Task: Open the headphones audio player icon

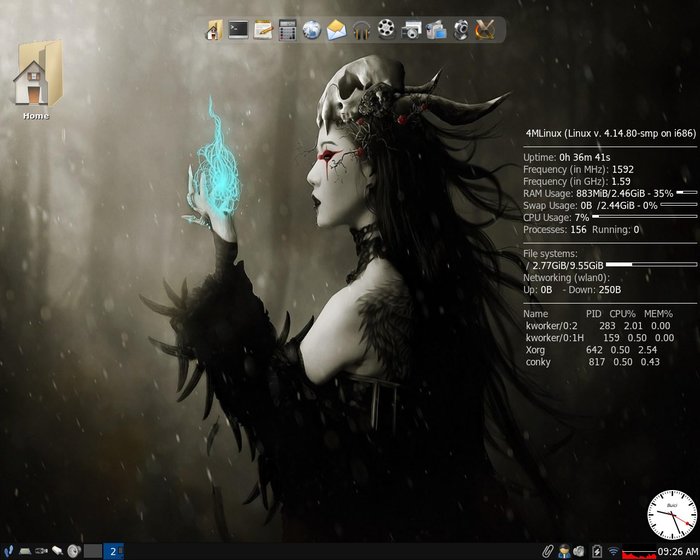Action: click(361, 30)
